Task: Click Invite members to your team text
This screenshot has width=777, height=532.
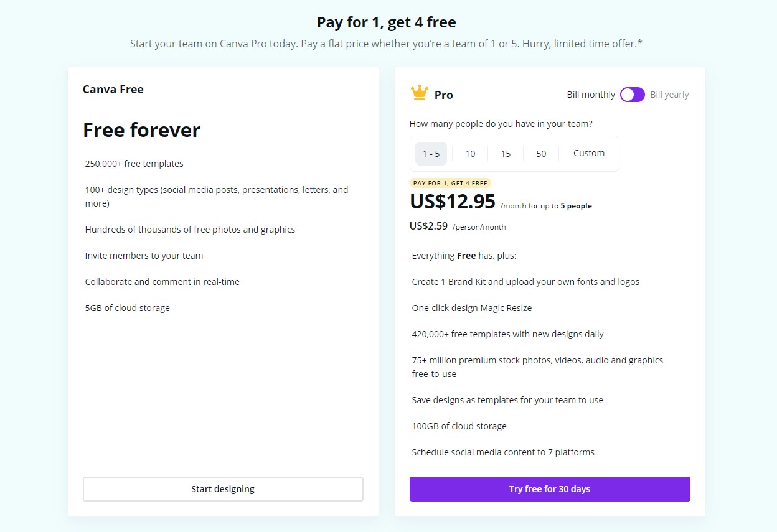Action: tap(144, 256)
